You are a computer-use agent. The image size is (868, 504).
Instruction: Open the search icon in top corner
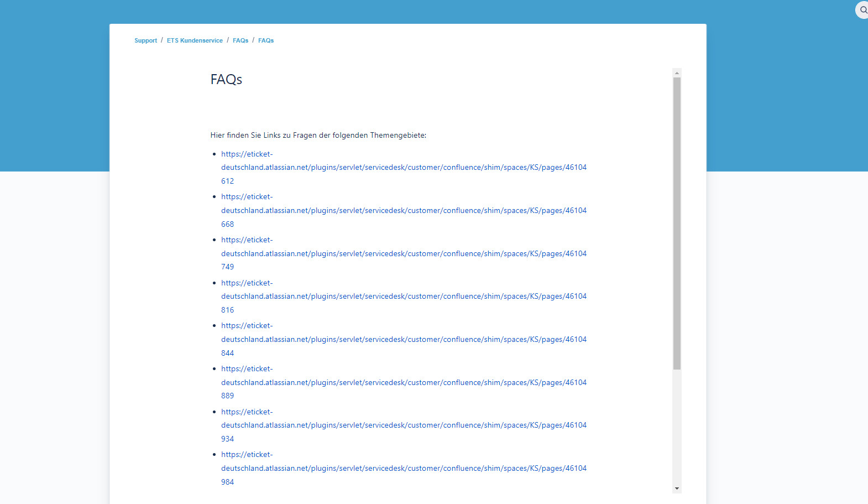(863, 10)
